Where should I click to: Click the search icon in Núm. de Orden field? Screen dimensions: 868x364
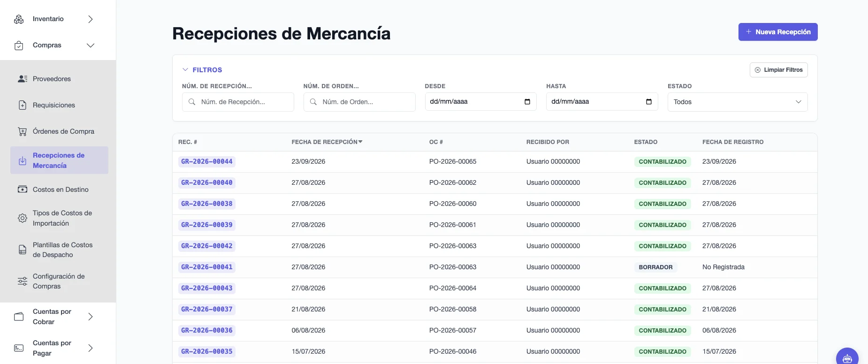pos(313,102)
